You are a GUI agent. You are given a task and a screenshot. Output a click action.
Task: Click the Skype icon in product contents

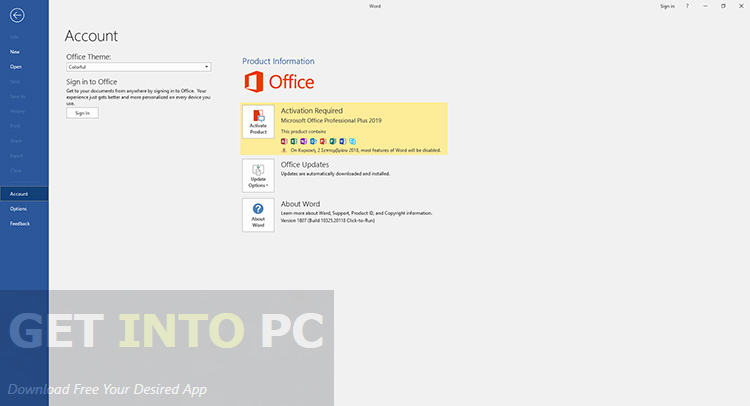353,141
